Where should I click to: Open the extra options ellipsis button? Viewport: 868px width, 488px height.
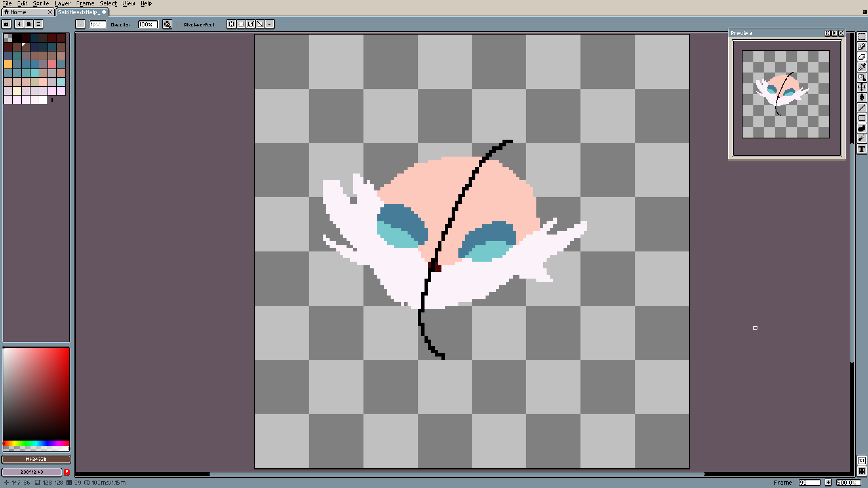[x=270, y=24]
